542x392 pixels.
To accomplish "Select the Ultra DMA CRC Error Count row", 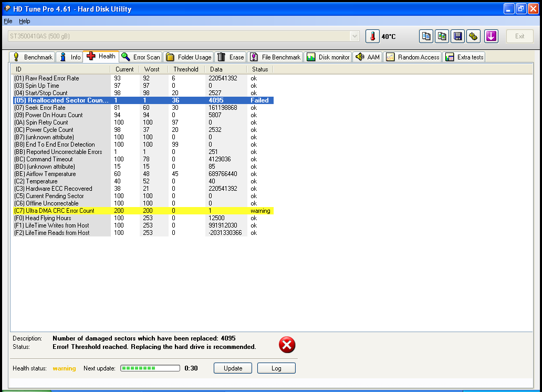I will pos(143,211).
